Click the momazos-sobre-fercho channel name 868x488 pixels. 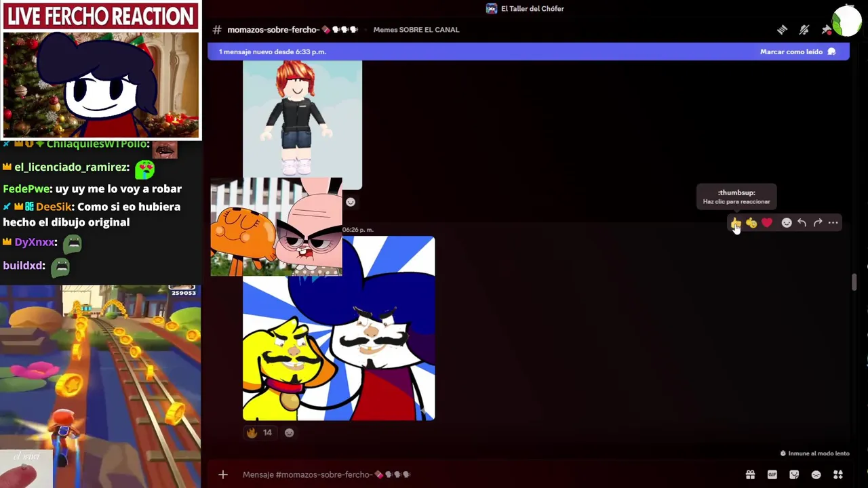coord(292,30)
